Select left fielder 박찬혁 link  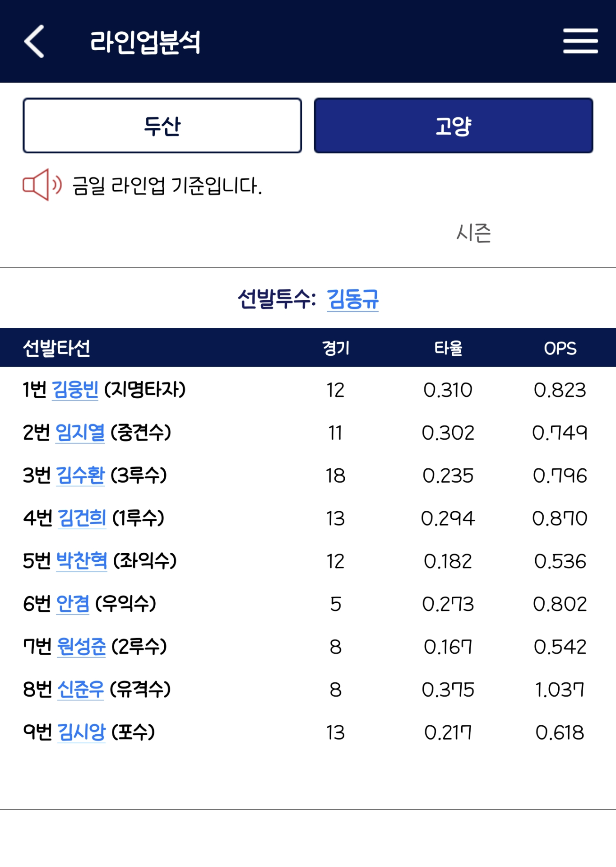[x=82, y=561]
